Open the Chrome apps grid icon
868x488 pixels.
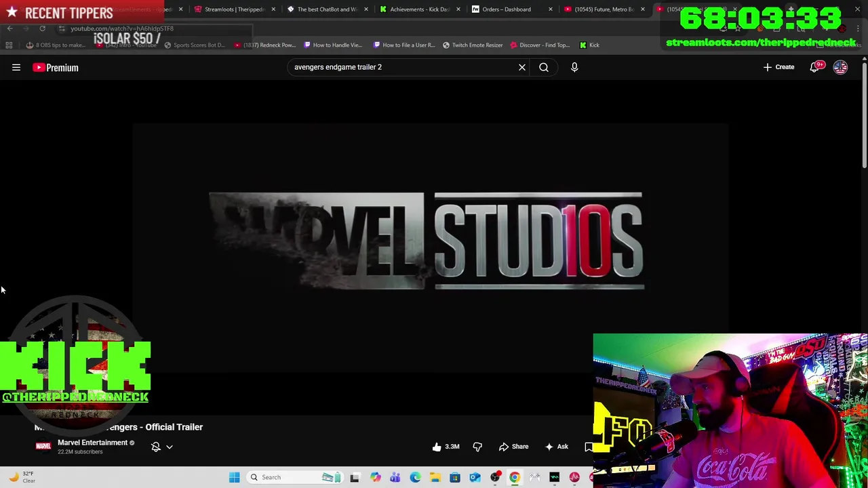tap(9, 45)
